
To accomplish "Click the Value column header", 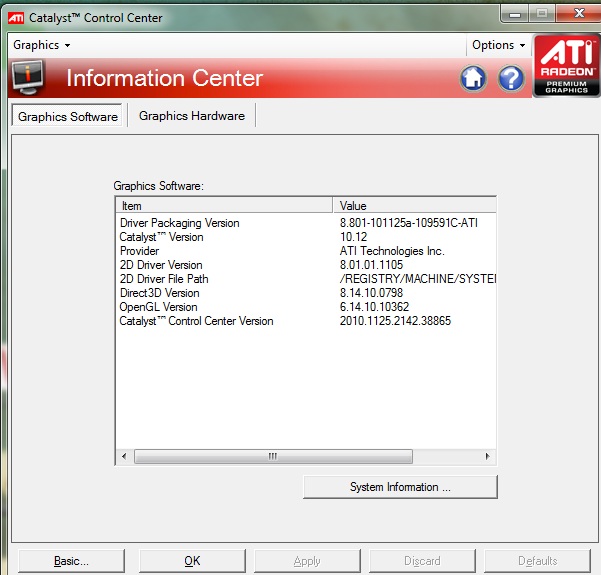I will tap(414, 205).
